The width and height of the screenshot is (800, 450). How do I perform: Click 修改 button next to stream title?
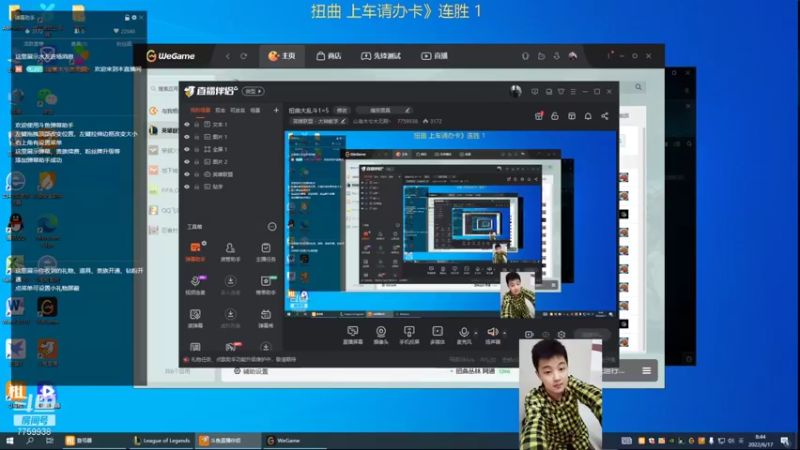pyautogui.click(x=342, y=110)
